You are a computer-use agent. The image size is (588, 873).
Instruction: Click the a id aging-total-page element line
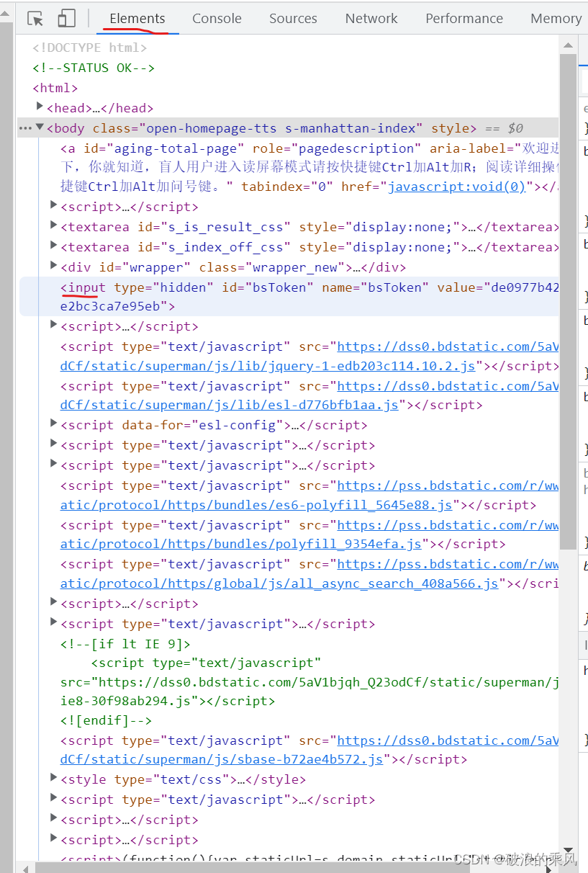[309, 167]
